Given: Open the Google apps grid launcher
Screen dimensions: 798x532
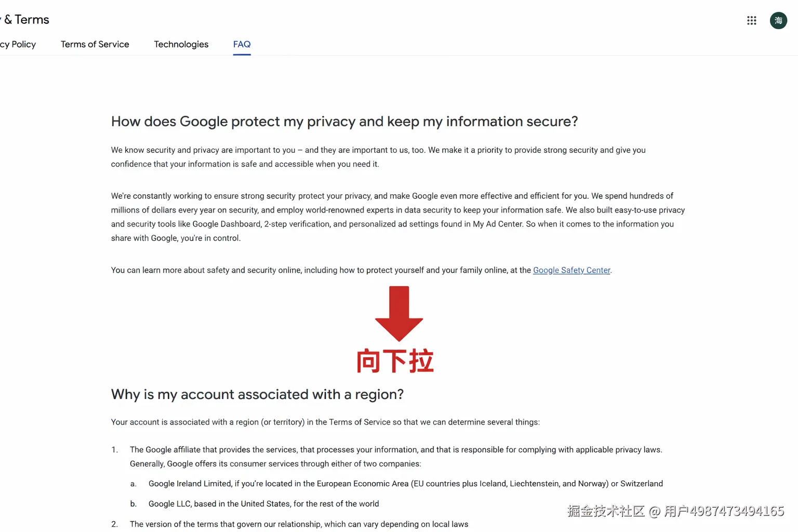Looking at the screenshot, I should coord(751,20).
